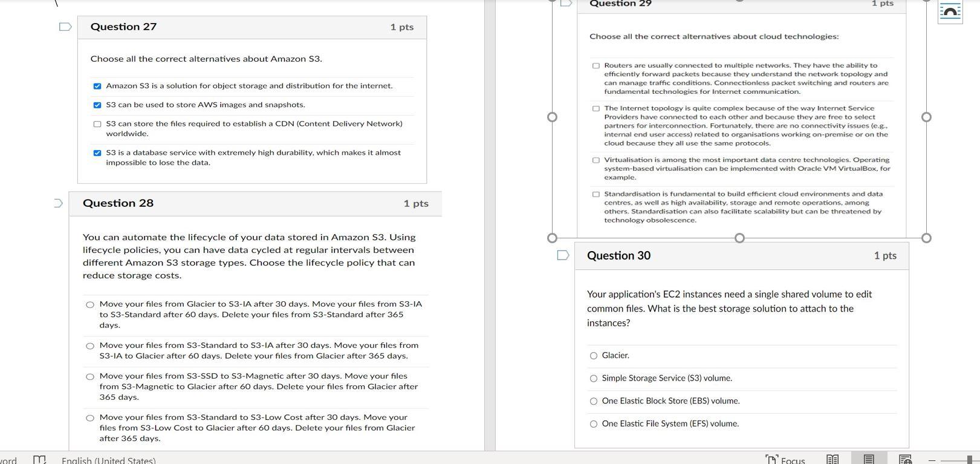
Task: Click the zoom slider in status bar
Action: pyautogui.click(x=969, y=460)
